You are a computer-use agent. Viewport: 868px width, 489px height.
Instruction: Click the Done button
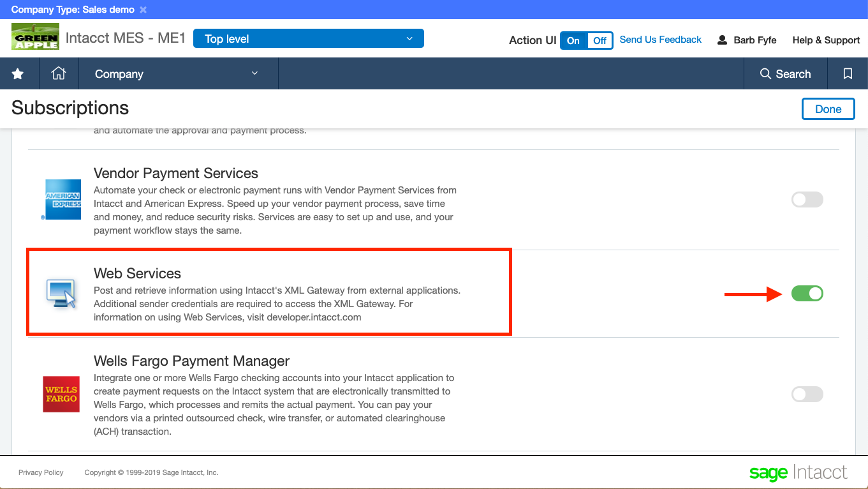tap(828, 109)
